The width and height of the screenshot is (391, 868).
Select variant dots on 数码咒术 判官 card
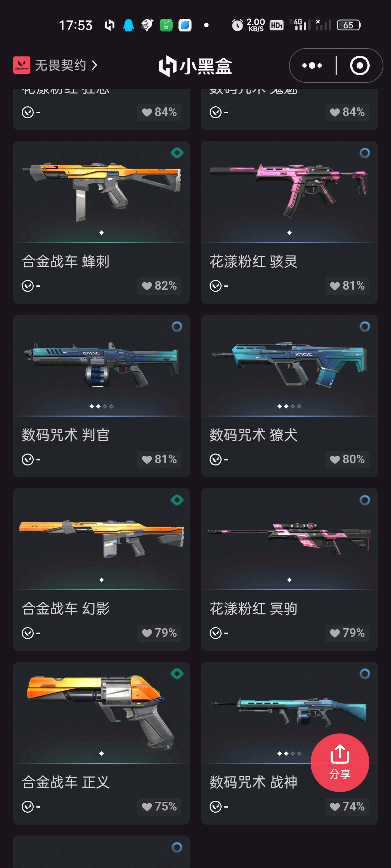[101, 407]
